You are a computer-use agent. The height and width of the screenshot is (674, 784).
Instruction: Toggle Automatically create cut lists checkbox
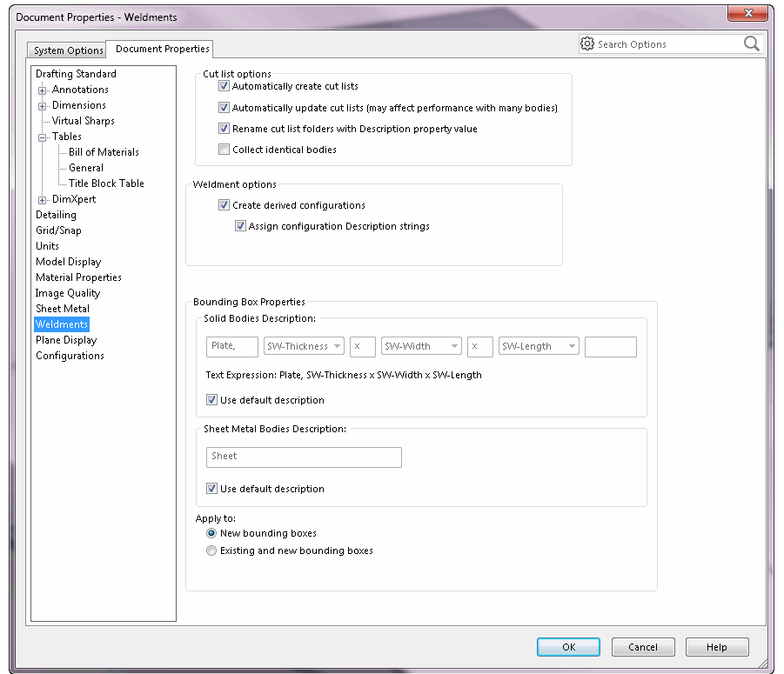pos(224,86)
